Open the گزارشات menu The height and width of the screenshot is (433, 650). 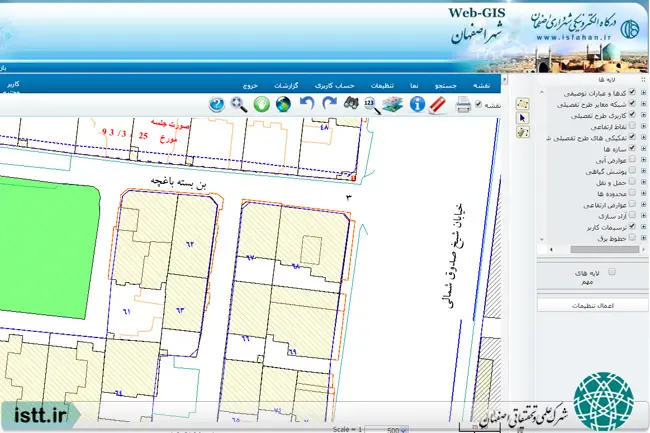pos(286,86)
